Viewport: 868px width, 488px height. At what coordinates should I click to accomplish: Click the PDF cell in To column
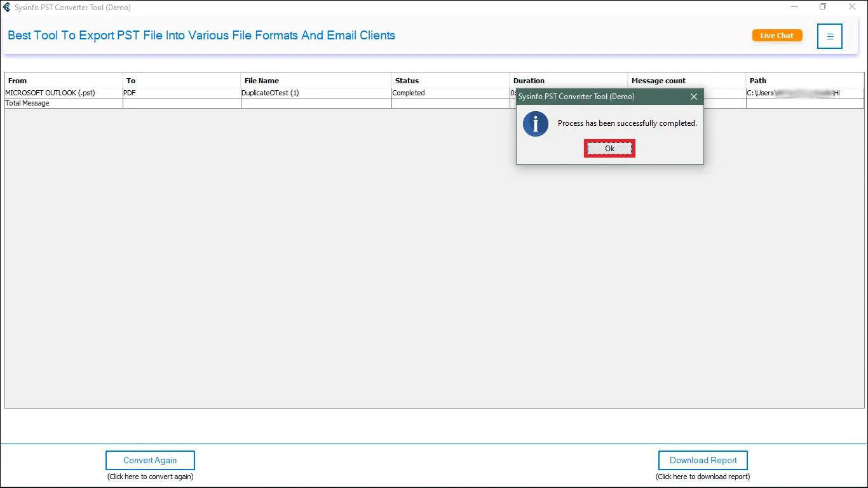tap(182, 93)
